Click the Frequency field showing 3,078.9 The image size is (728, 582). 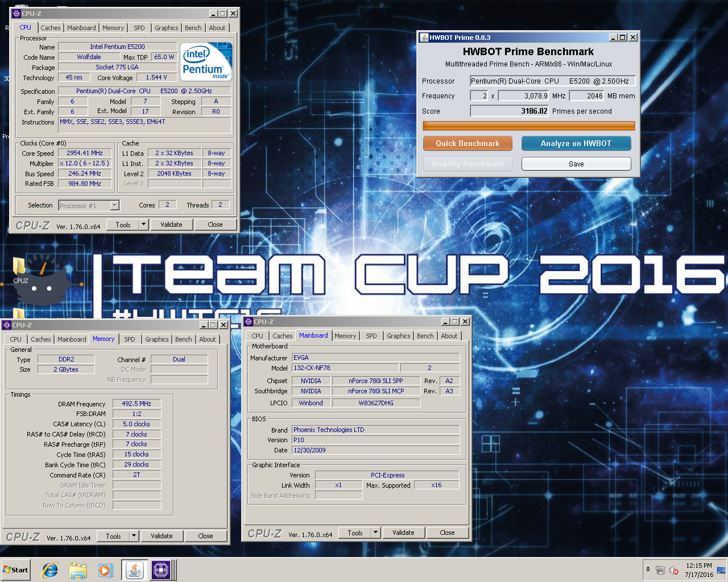[523, 96]
